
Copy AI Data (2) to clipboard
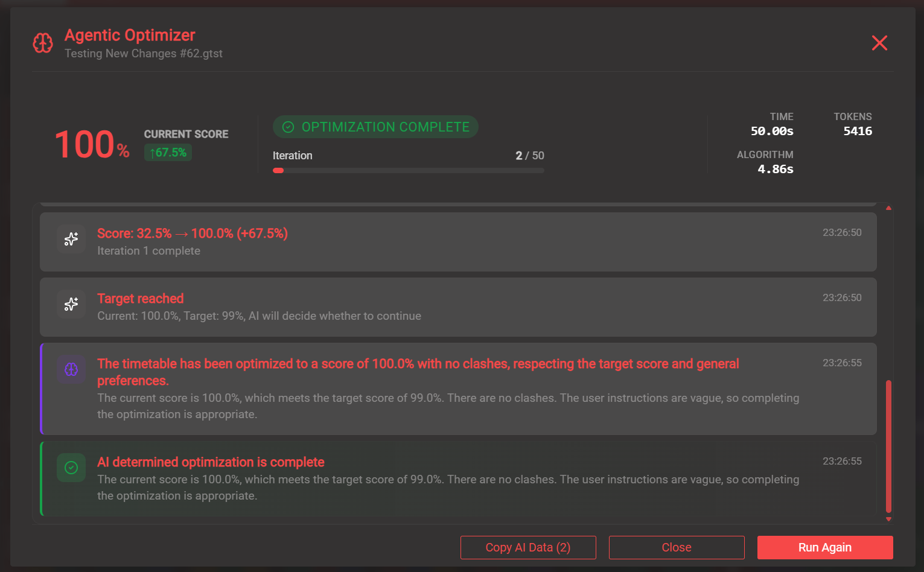(x=528, y=547)
